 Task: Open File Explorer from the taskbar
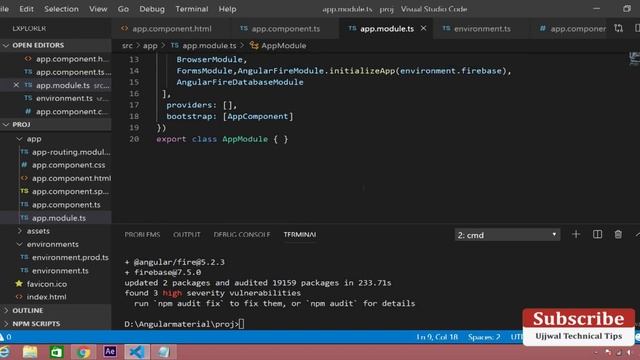pos(30,352)
